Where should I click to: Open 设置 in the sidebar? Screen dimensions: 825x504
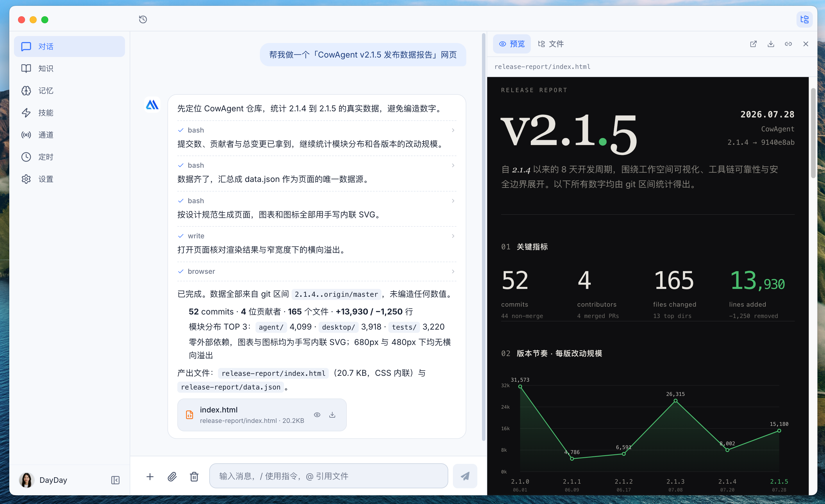[x=69, y=179]
